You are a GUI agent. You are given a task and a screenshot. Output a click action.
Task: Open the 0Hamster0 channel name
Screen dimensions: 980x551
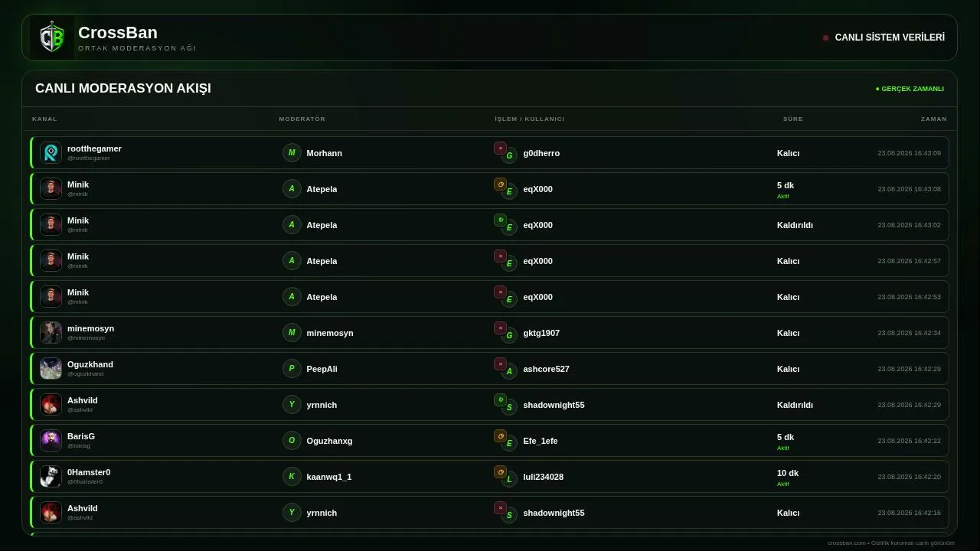[x=89, y=472]
